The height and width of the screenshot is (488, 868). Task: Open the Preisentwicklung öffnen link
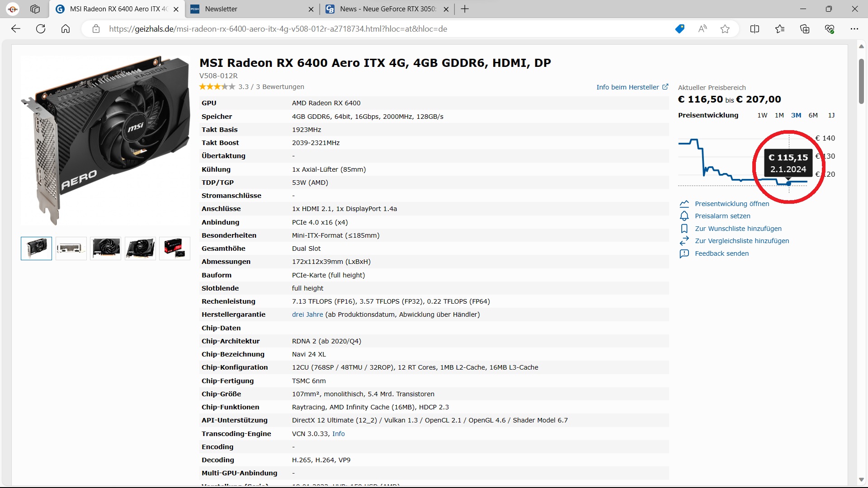pyautogui.click(x=732, y=204)
